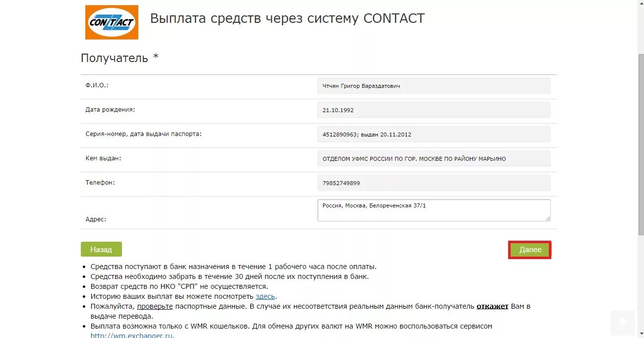Click the page title Выплата средств
The image size is (644, 338).
coord(288,18)
